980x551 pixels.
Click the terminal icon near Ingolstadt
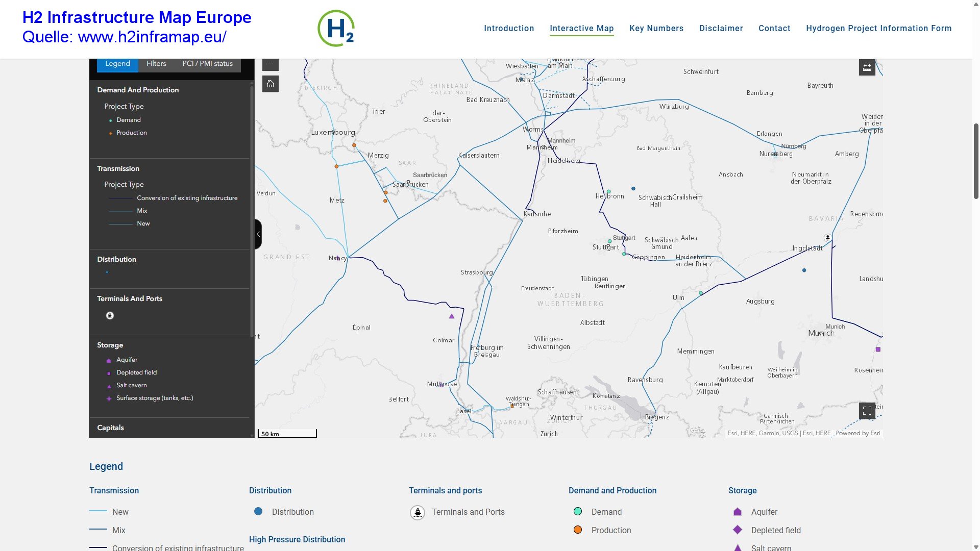pyautogui.click(x=828, y=238)
